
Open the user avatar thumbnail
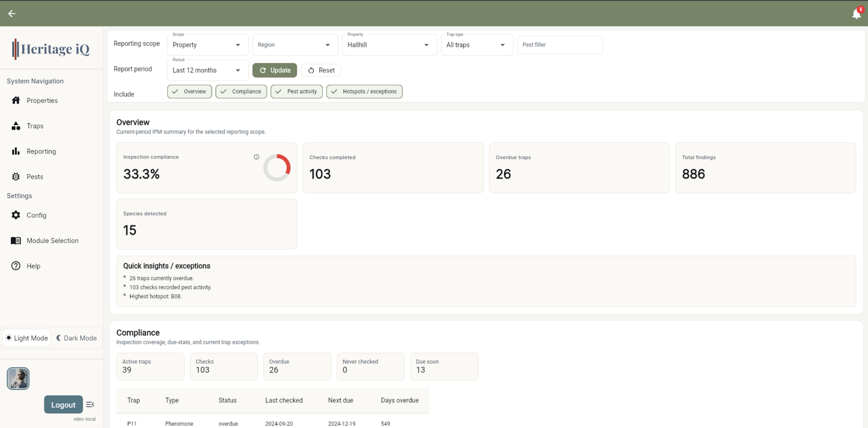coord(18,378)
